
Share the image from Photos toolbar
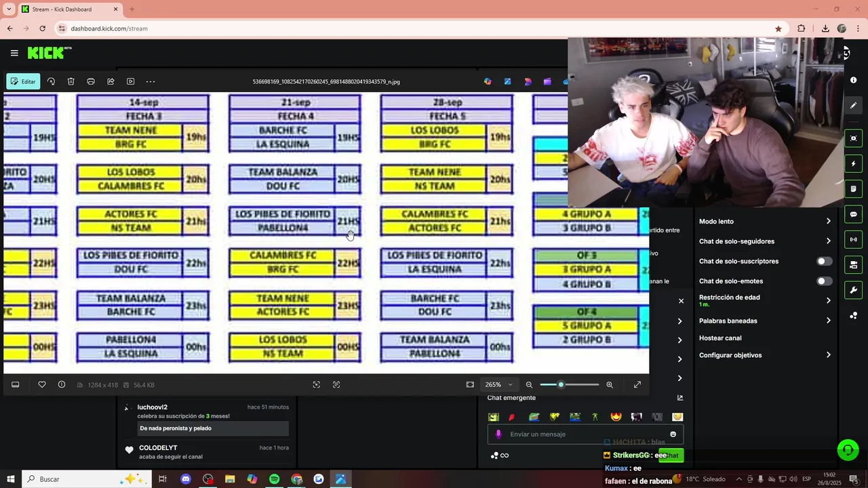111,81
